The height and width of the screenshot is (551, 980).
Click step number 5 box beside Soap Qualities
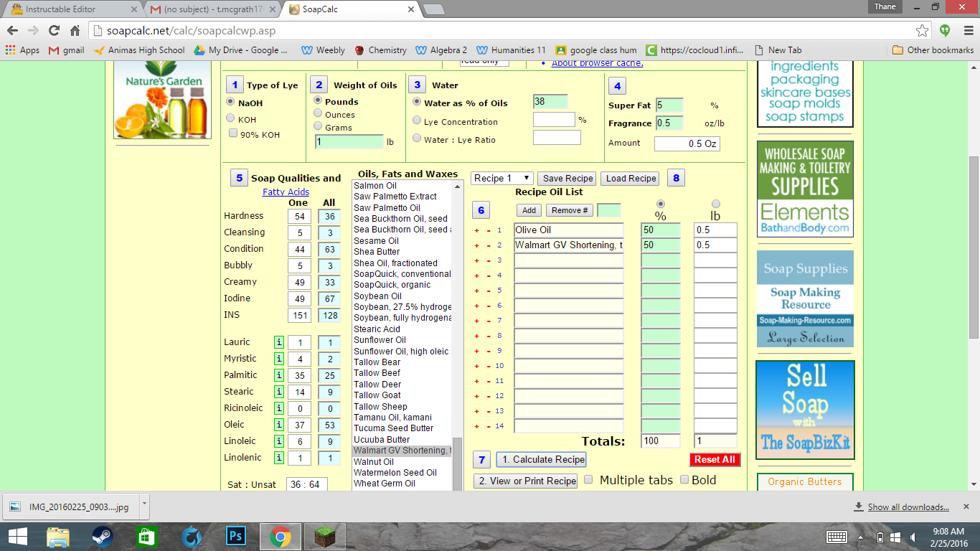click(239, 177)
